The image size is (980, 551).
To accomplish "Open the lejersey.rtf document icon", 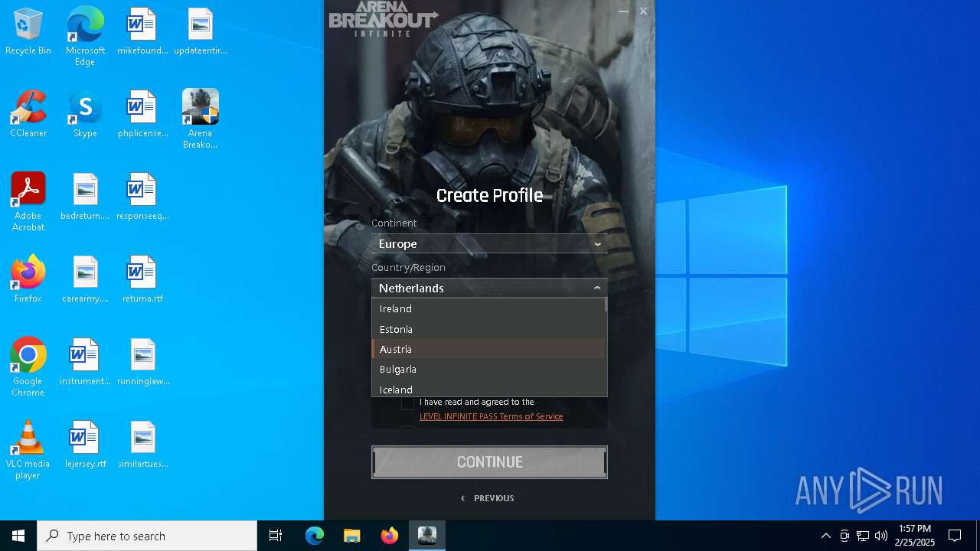I will click(85, 445).
